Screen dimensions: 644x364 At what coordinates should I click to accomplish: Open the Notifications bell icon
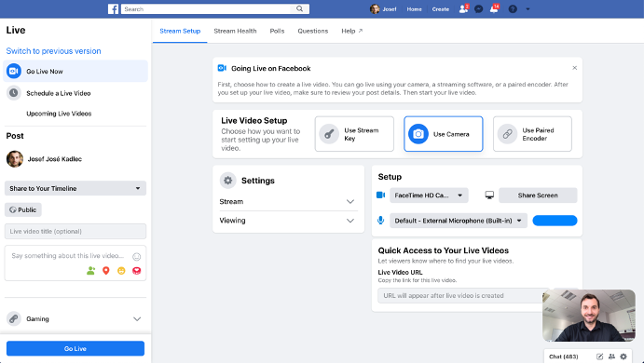click(494, 8)
